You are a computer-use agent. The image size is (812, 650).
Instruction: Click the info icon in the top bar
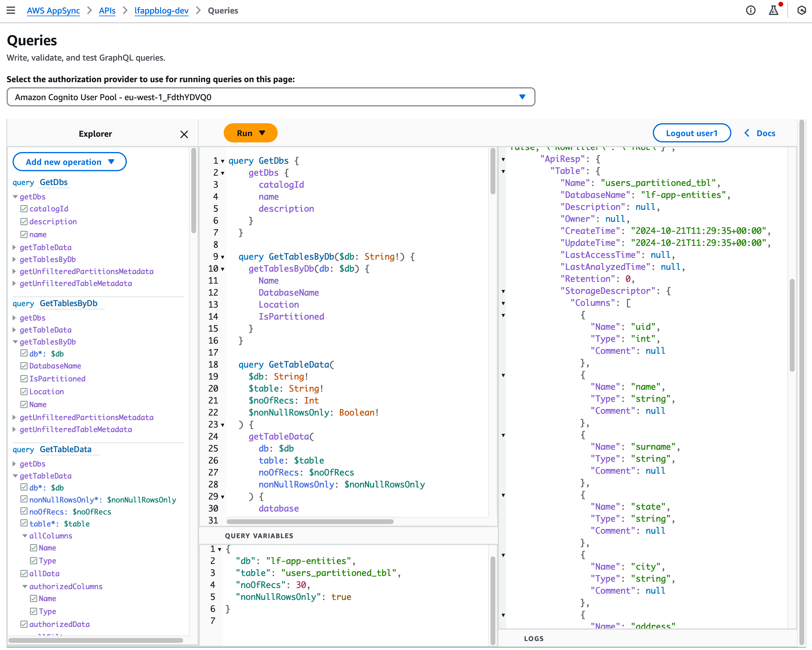751,10
